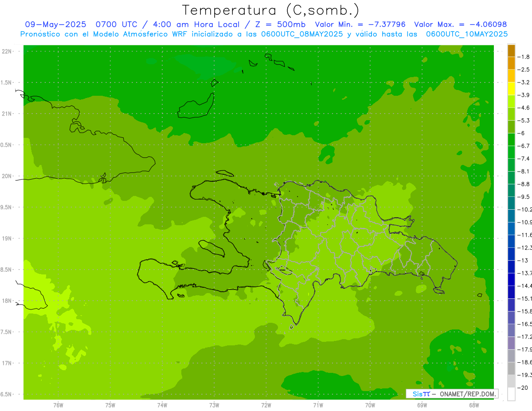The width and height of the screenshot is (532, 411).
Task: Click the '19N' latitude label
Action: point(7,239)
